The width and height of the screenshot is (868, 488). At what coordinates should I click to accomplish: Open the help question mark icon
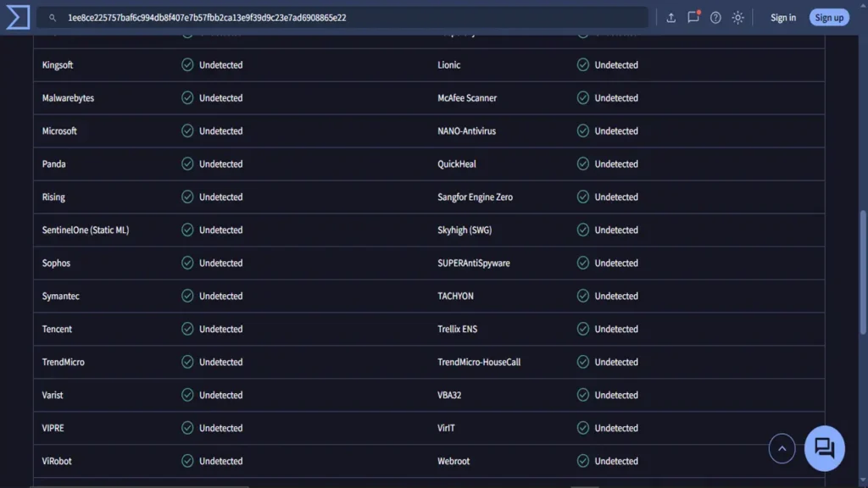click(715, 18)
